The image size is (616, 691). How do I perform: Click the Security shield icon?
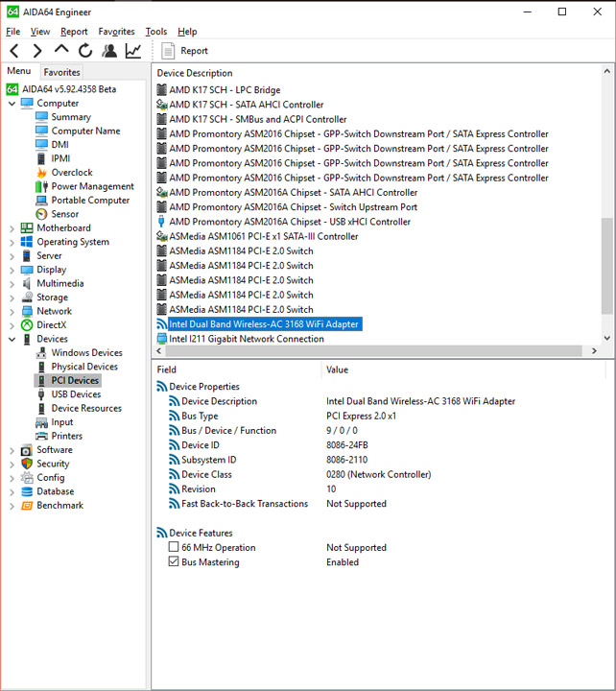click(x=27, y=464)
